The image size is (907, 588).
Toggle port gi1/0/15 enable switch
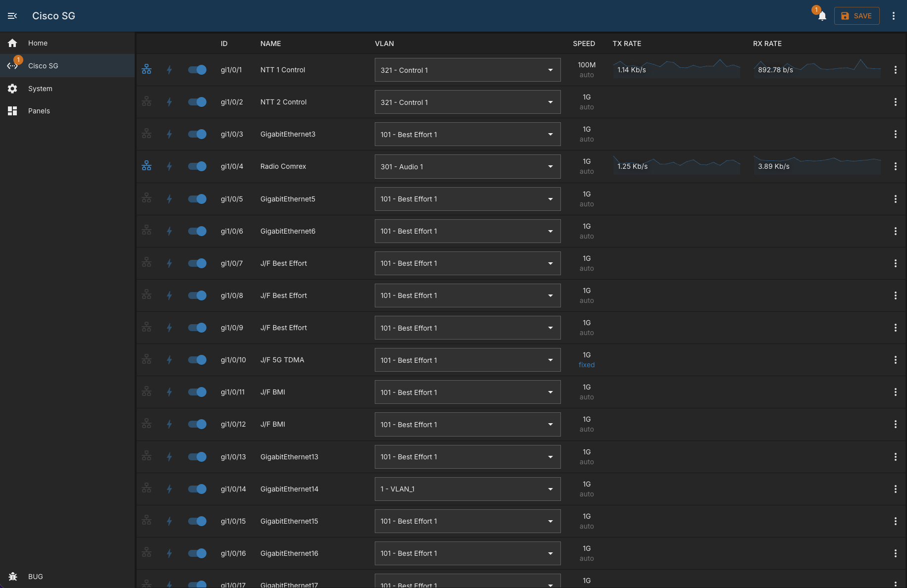click(x=197, y=521)
